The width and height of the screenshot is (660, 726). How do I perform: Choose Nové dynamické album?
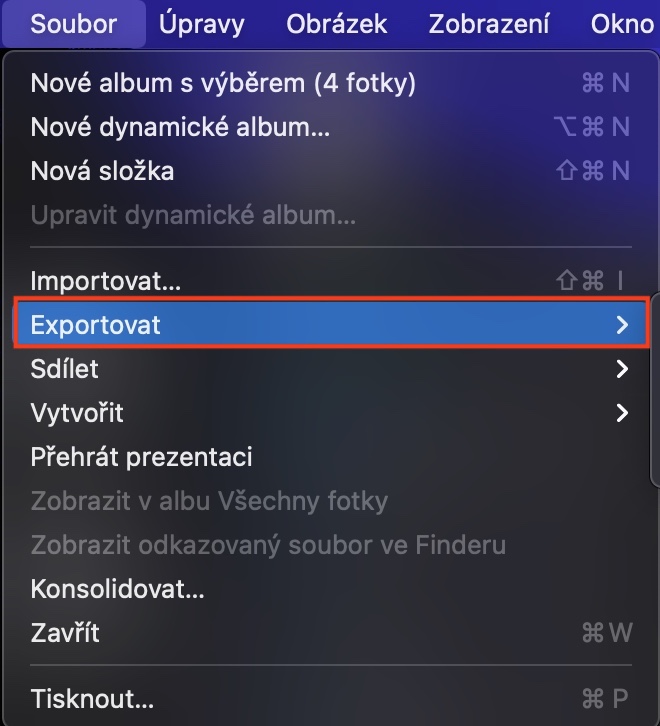point(180,126)
